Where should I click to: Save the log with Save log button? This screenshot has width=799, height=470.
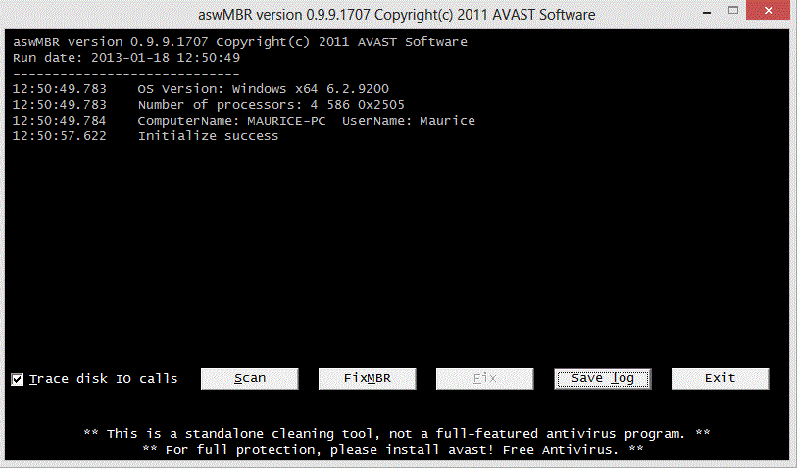[x=602, y=379]
